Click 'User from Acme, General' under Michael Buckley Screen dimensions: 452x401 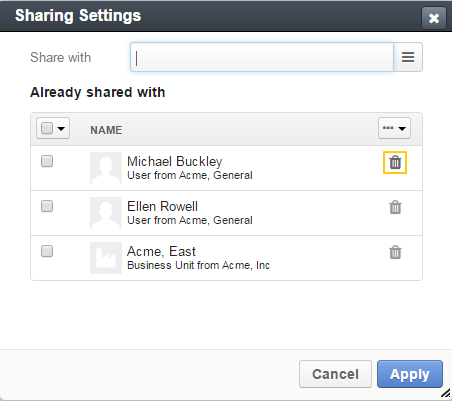point(190,175)
